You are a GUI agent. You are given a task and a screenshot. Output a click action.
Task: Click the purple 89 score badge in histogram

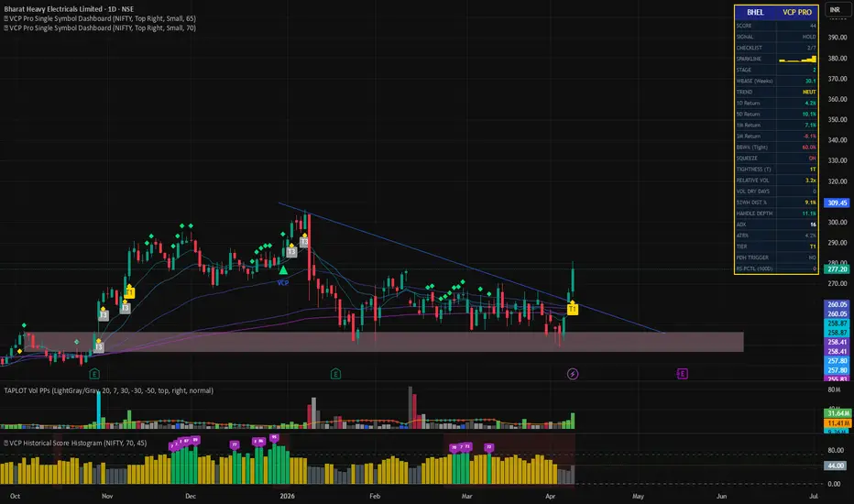point(195,440)
